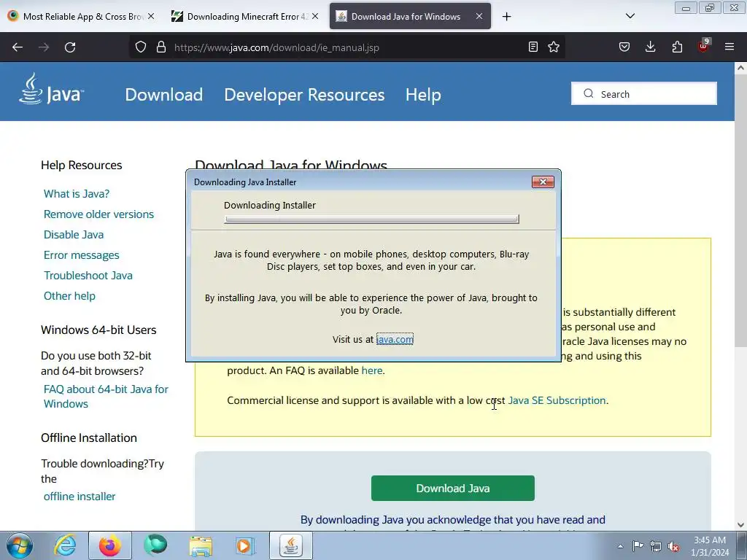
Task: Click the Java logo in the header
Action: click(x=52, y=89)
